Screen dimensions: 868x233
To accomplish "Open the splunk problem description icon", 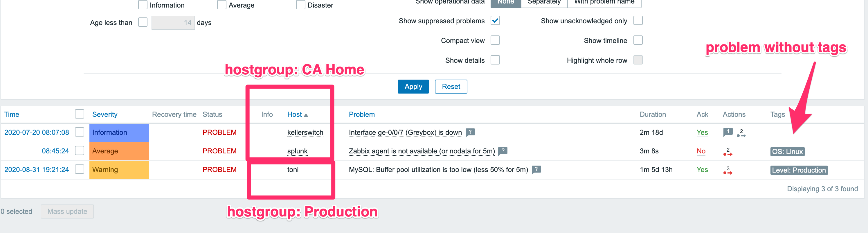I will point(503,151).
